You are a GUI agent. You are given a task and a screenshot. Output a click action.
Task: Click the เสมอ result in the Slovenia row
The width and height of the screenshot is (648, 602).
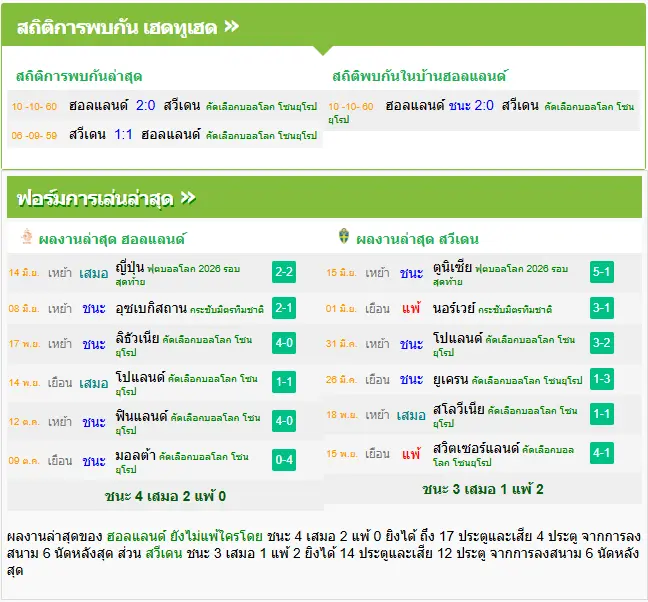click(x=411, y=415)
